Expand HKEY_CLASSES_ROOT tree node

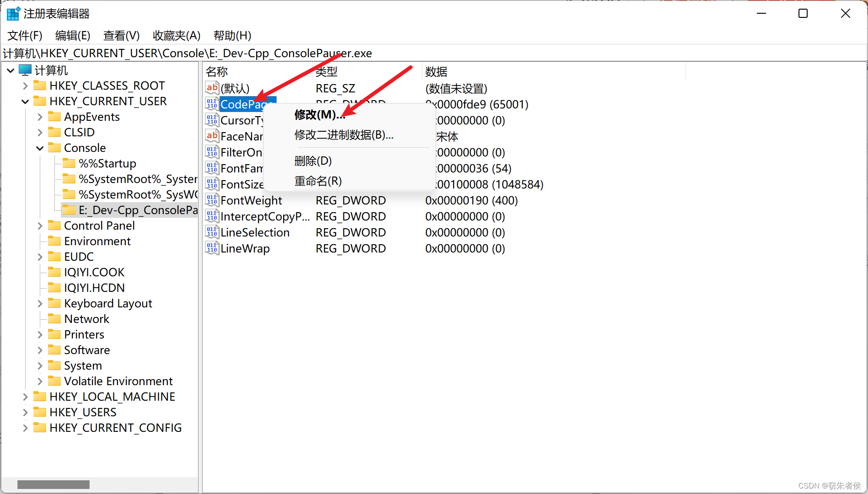[25, 86]
